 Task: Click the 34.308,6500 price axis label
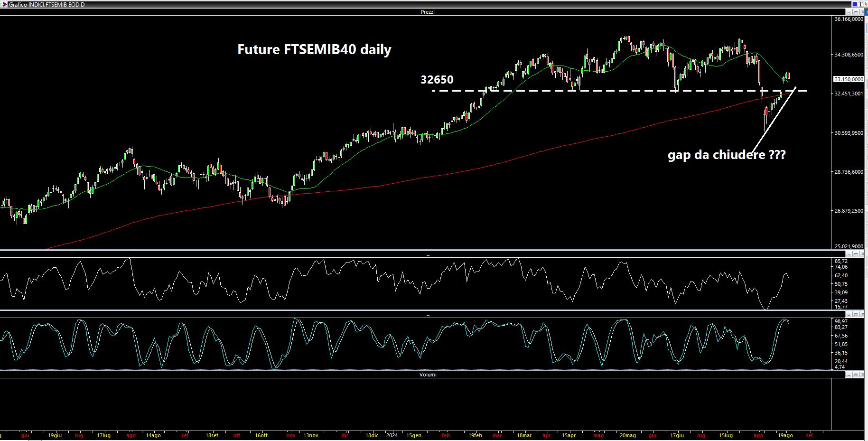tap(849, 55)
